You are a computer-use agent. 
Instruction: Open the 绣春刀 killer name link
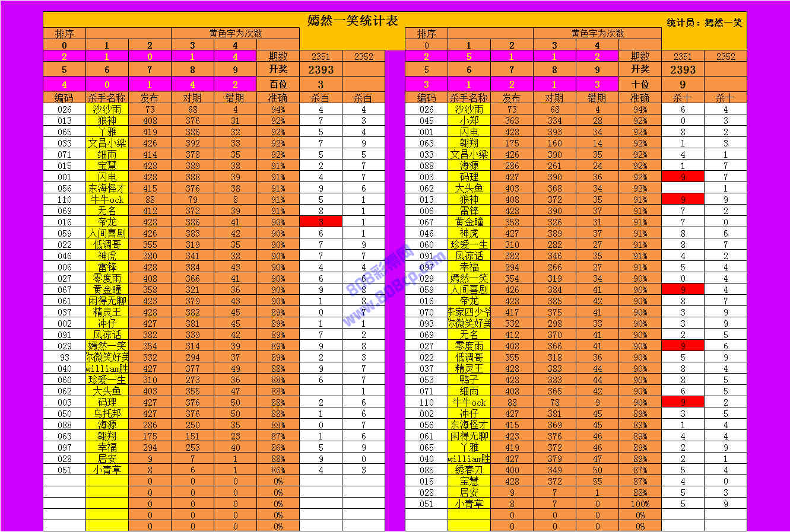(469, 470)
